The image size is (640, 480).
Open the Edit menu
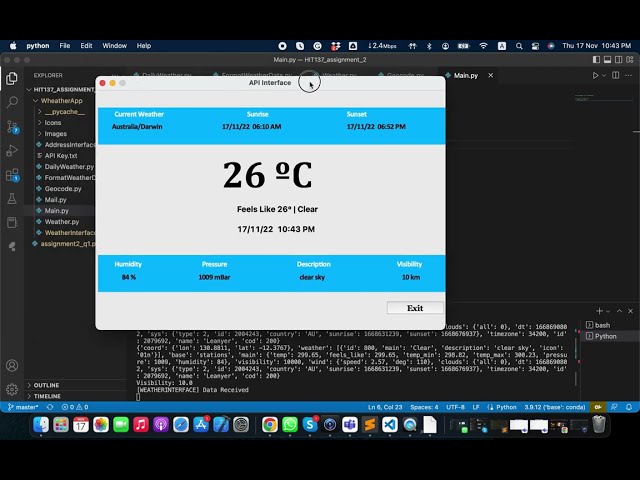click(86, 46)
